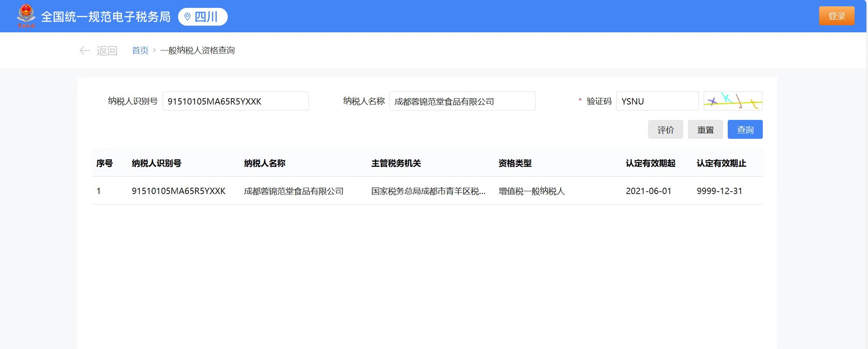Click the tax bureau emblem logo
This screenshot has width=868, height=349.
click(x=26, y=16)
